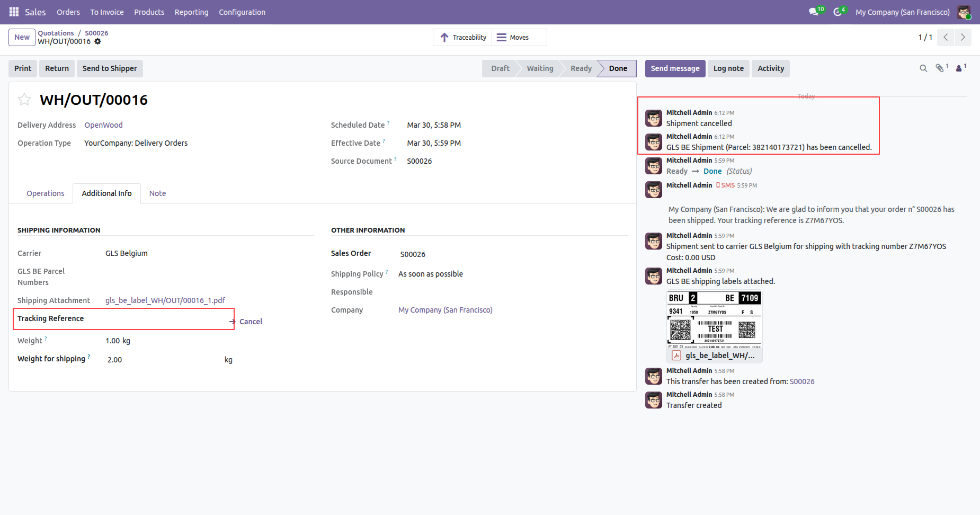Click the Done stage in status bar
Screen dimensions: 980x515
pos(618,68)
